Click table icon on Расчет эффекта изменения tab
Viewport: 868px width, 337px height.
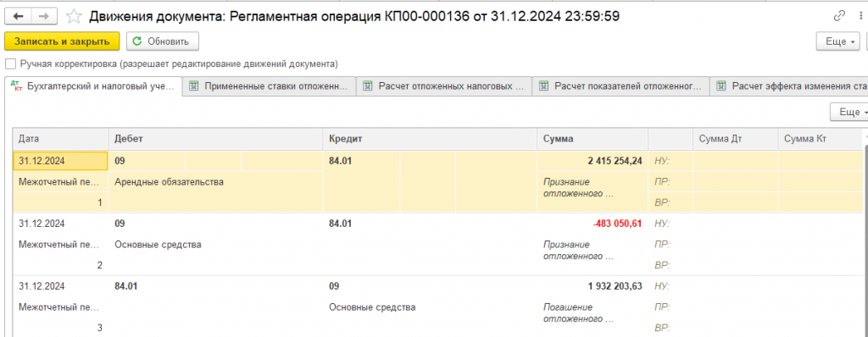721,86
